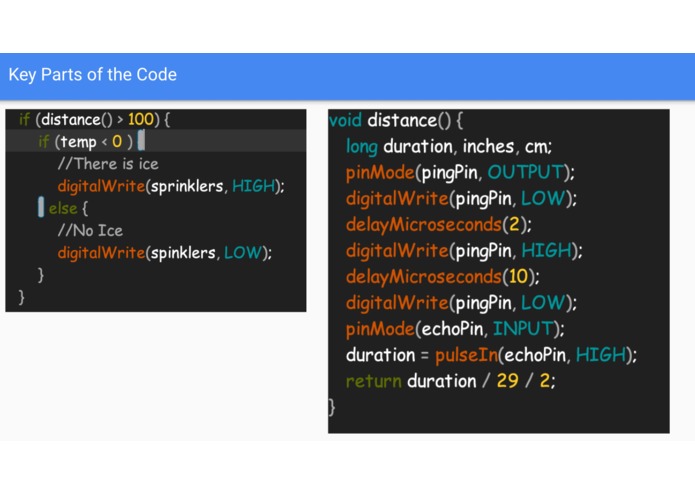Screen dimensions: 695x494
Task: Click the 'void distance() {' line
Action: click(396, 120)
